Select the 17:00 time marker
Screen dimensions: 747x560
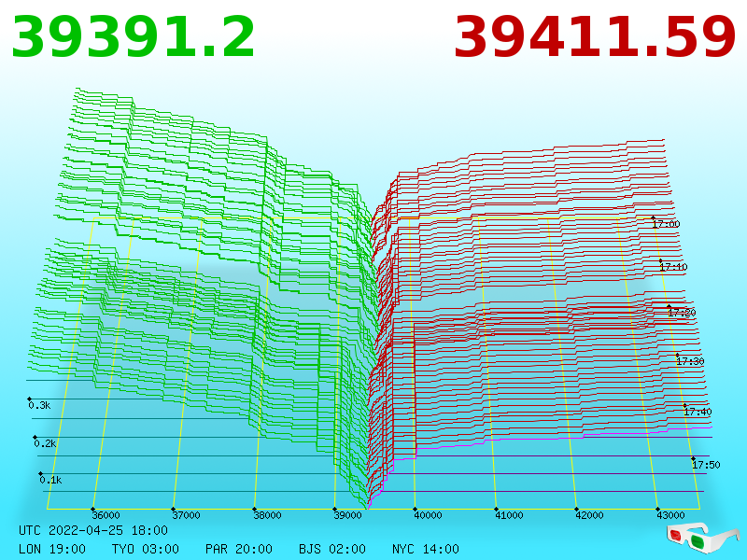[x=666, y=224]
